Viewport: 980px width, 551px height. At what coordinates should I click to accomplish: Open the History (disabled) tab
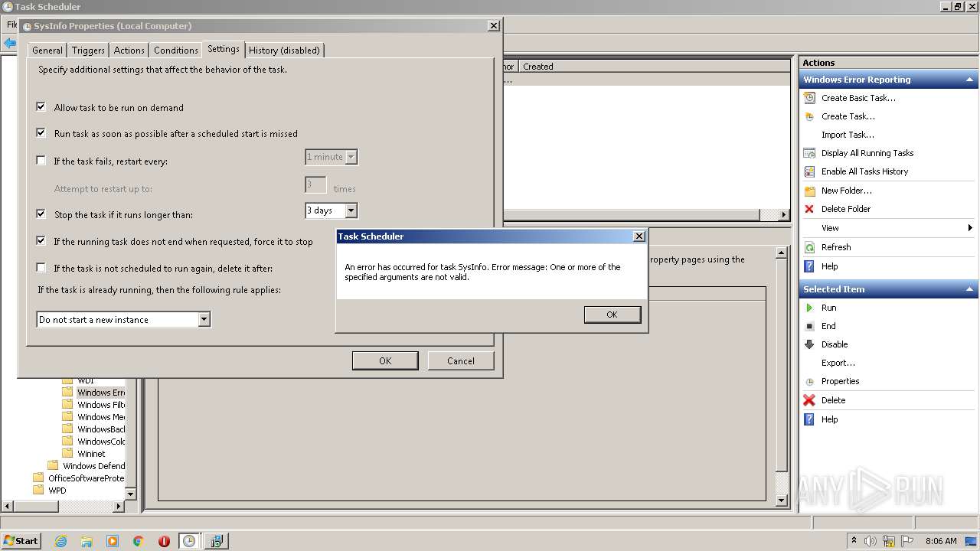(285, 51)
